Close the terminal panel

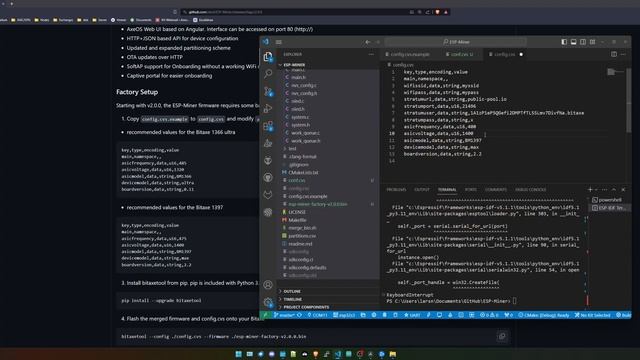tap(623, 189)
